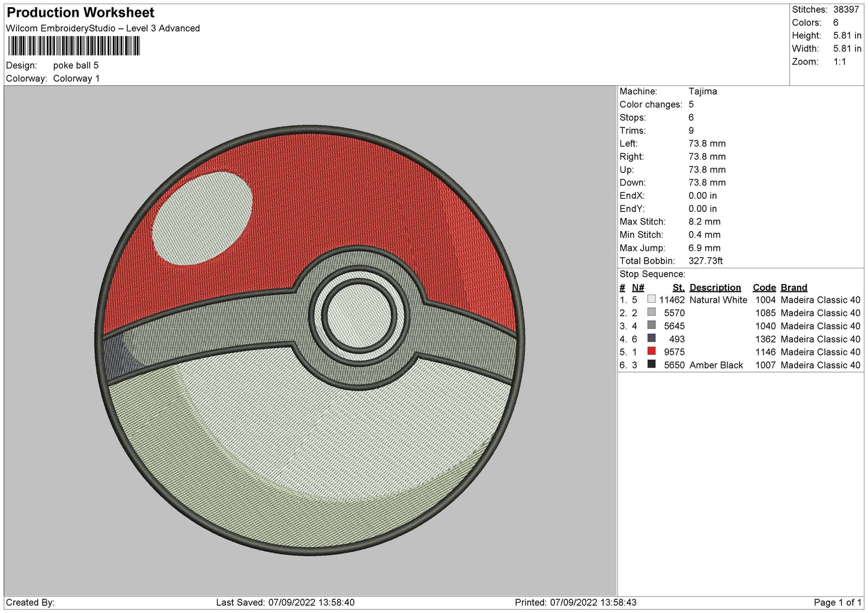Image resolution: width=868 pixels, height=613 pixels.
Task: Click the 'Description' column header
Action: (x=715, y=288)
